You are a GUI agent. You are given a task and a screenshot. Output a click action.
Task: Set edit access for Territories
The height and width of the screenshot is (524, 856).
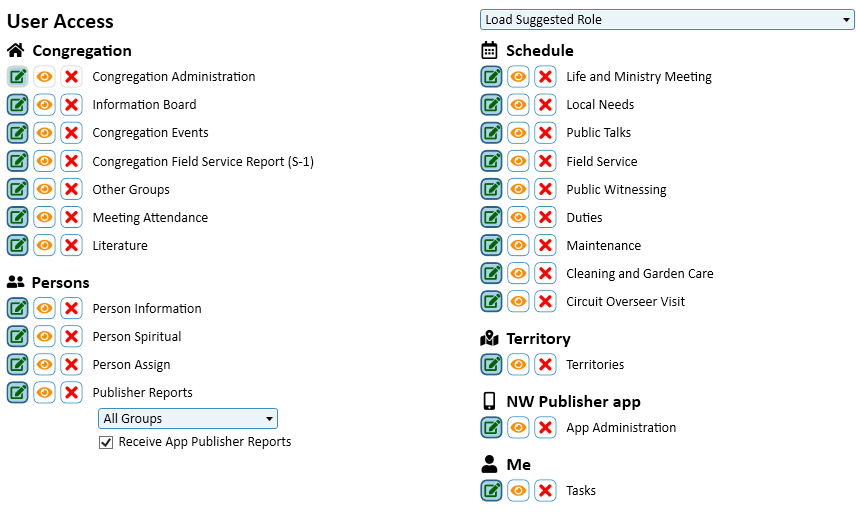coord(491,365)
